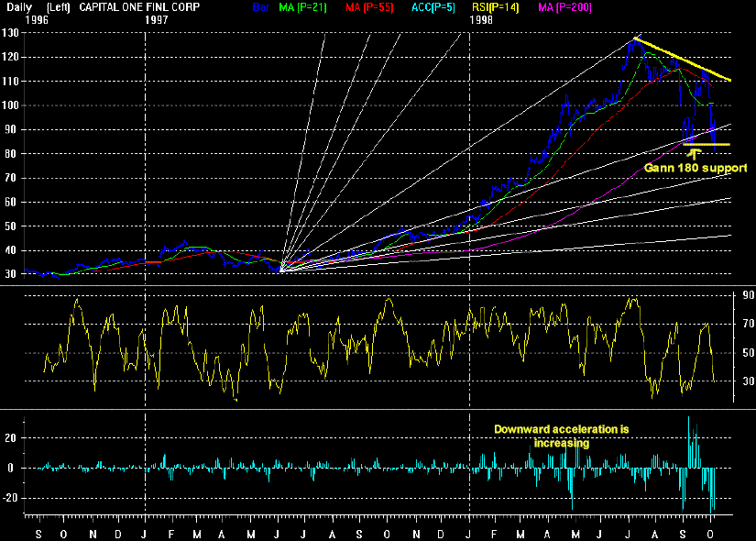
Task: Click the "1996" year label
Action: 37,20
